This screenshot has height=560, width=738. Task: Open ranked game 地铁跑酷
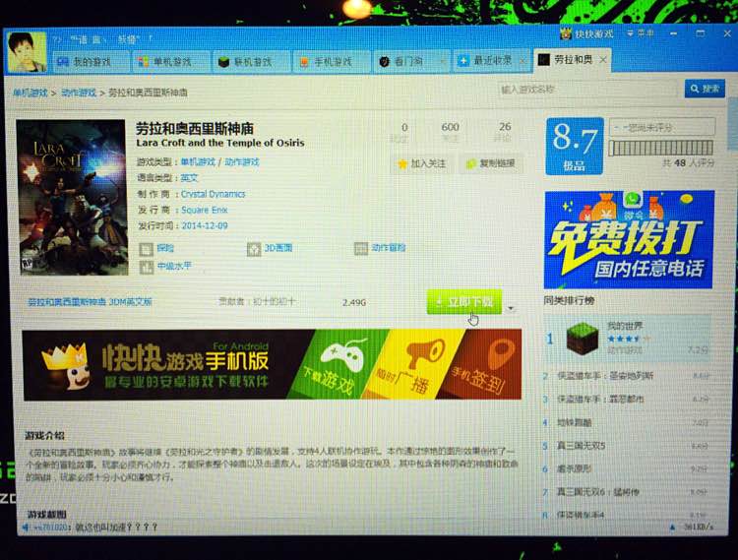click(575, 422)
